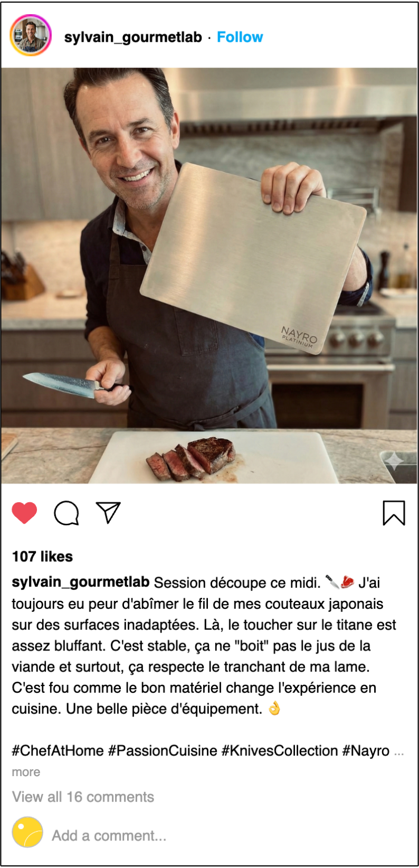Open sylvain_gourmetlab username in the header
419x868 pixels.
[x=133, y=37]
